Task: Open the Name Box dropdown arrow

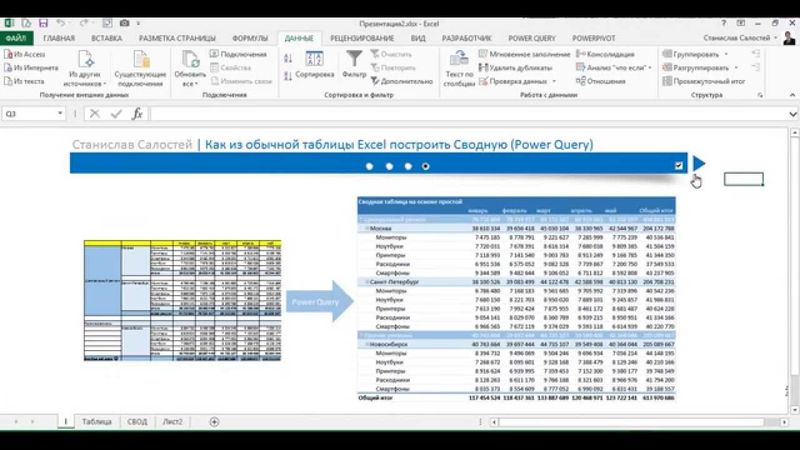Action: coord(60,113)
